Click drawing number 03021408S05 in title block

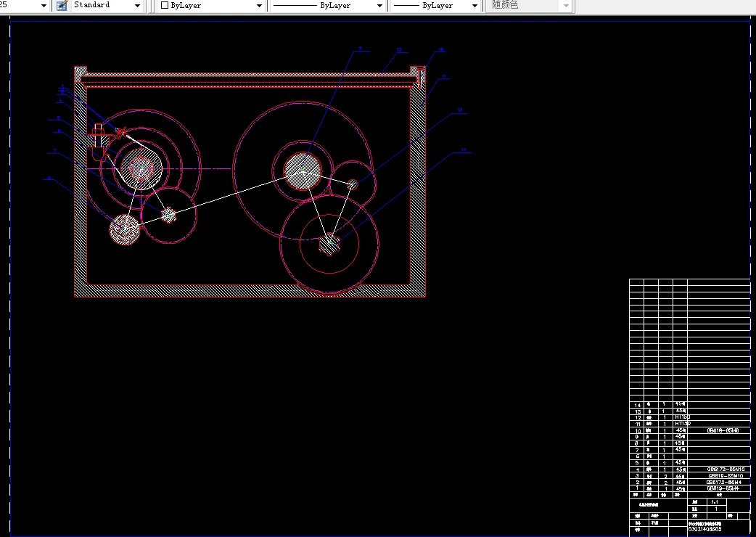coord(705,529)
